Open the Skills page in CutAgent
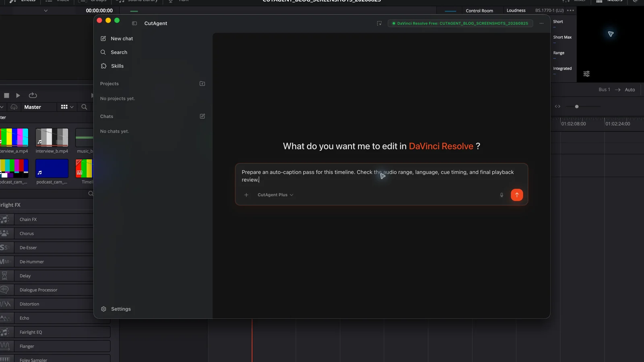The height and width of the screenshot is (362, 644). click(112, 66)
